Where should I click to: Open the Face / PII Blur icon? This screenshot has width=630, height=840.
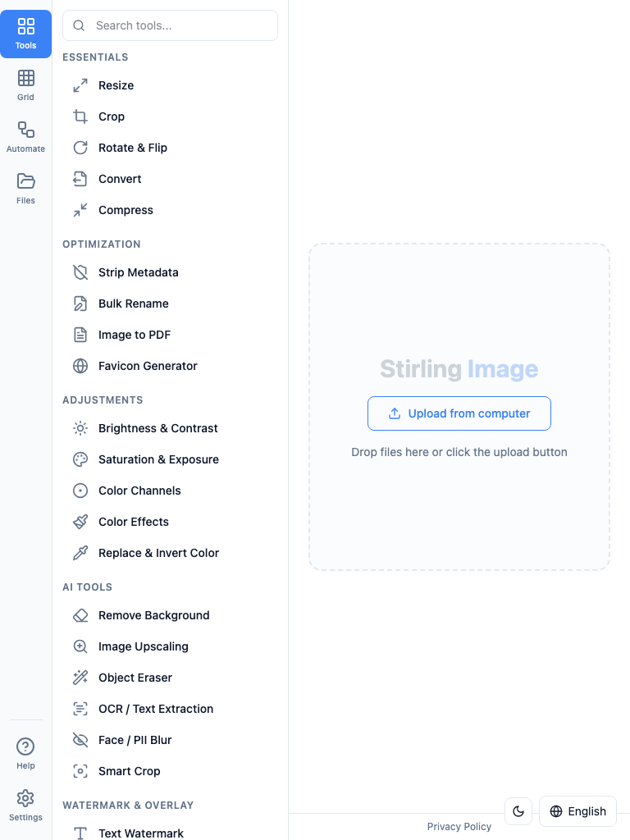click(80, 740)
